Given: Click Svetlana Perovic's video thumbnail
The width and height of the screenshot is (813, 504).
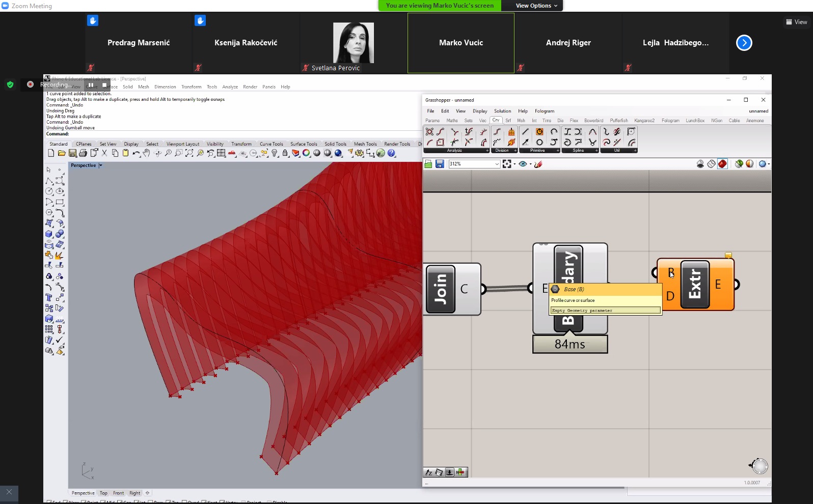Looking at the screenshot, I should click(x=354, y=43).
